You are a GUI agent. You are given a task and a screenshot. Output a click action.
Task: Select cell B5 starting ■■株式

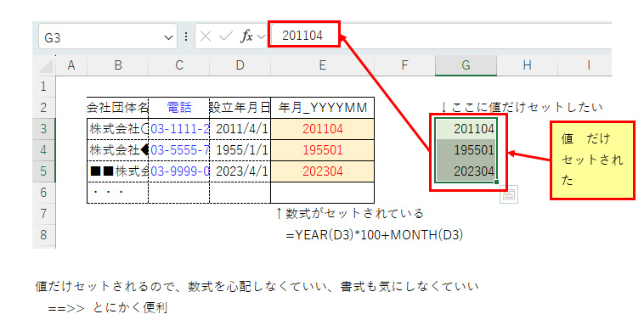click(117, 171)
